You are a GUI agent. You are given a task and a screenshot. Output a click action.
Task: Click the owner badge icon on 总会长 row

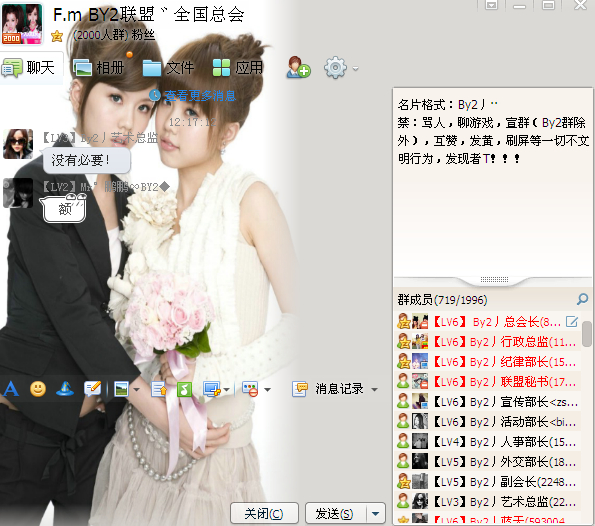point(403,322)
